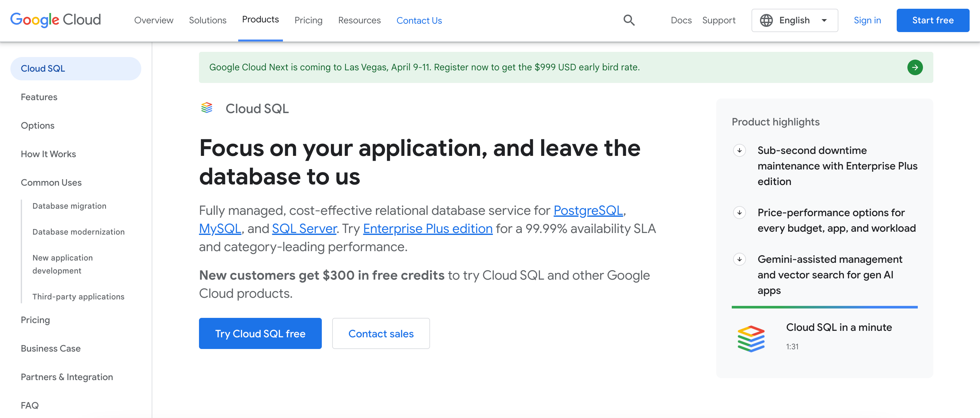Click the Google Cloud Next banner text
The height and width of the screenshot is (418, 980).
(424, 67)
